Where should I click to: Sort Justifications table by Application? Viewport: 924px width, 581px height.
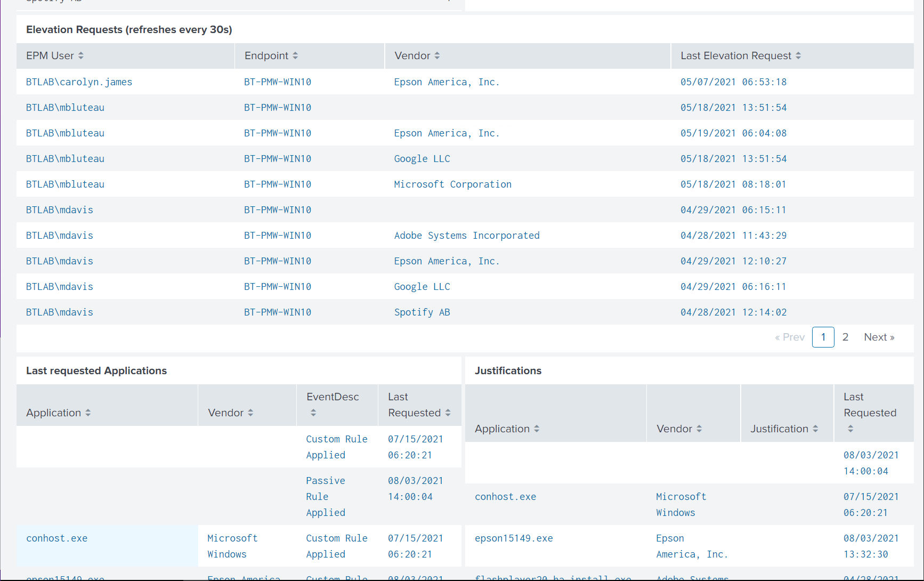click(x=507, y=429)
